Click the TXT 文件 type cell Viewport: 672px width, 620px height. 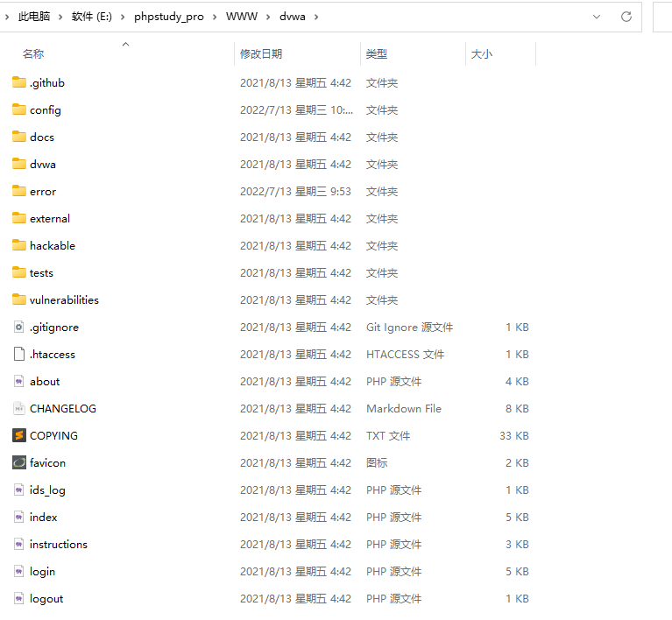click(388, 436)
